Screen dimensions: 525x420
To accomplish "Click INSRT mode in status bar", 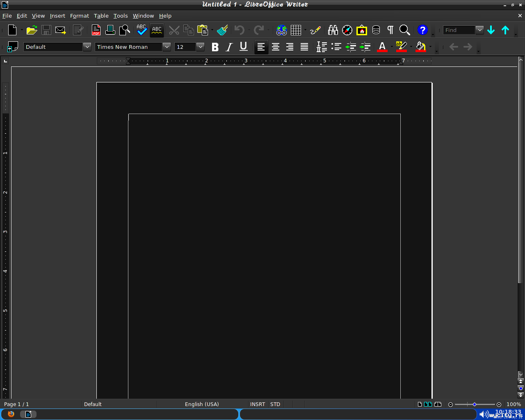I will 258,404.
